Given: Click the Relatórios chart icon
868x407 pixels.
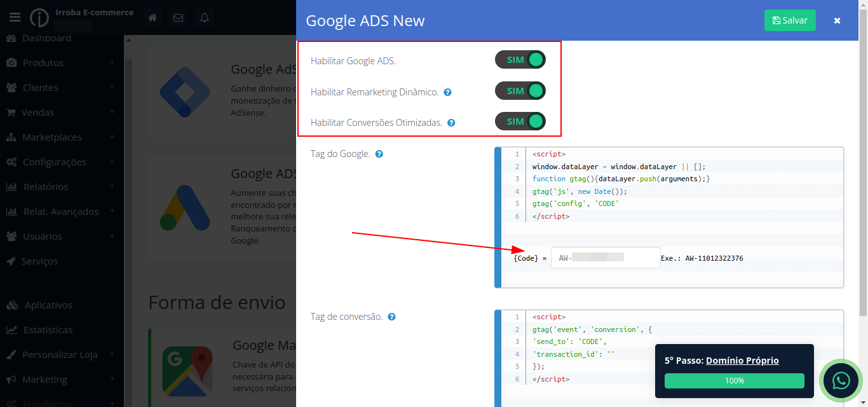Looking at the screenshot, I should (11, 187).
